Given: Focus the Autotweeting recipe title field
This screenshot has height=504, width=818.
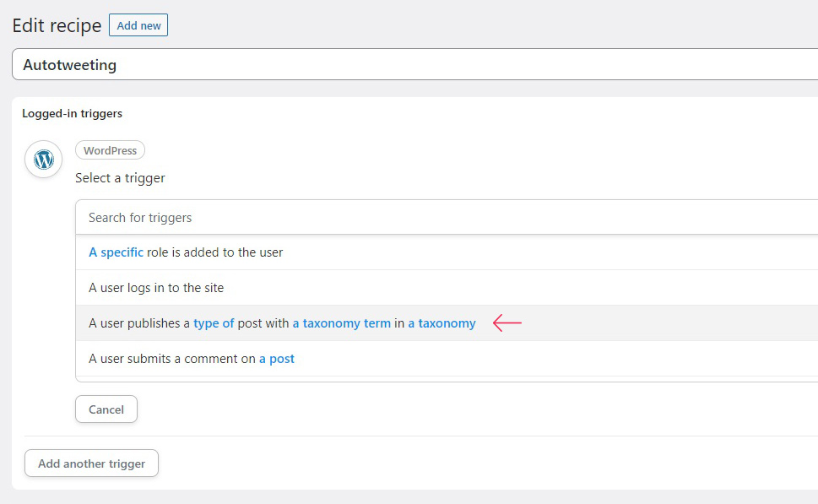Looking at the screenshot, I should tap(414, 65).
